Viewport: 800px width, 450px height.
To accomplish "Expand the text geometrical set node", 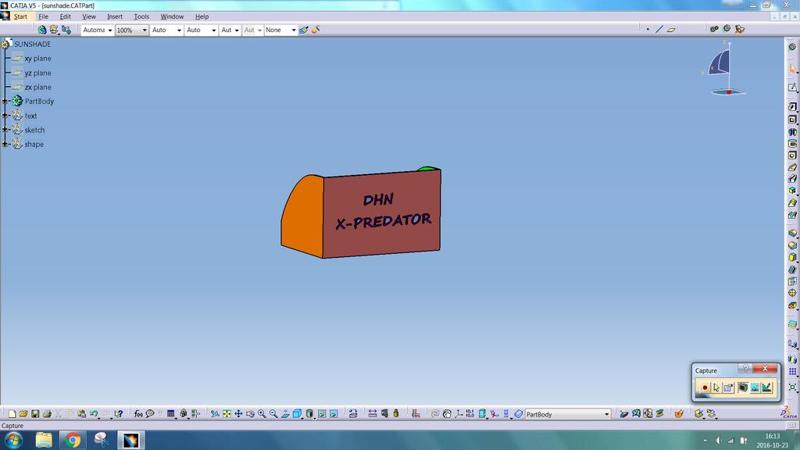I will click(5, 116).
